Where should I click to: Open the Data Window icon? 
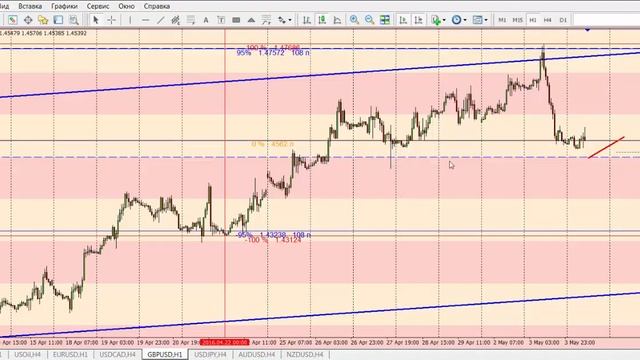pos(28,20)
